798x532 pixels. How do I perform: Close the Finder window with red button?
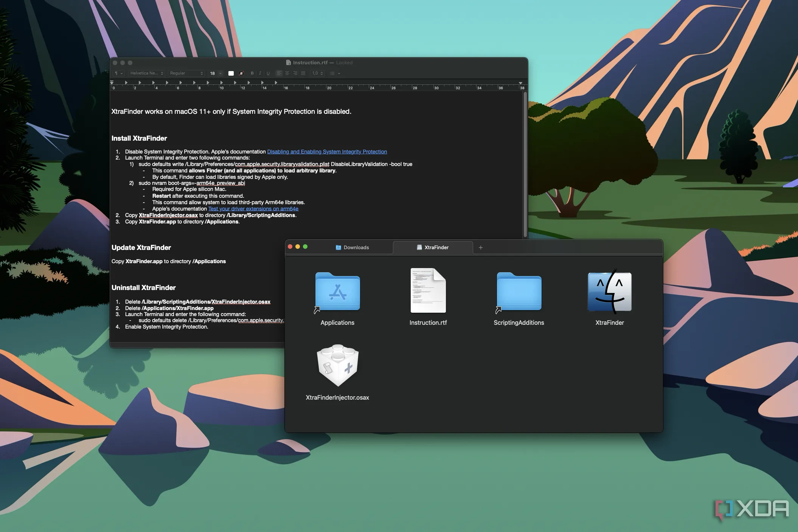click(x=290, y=247)
